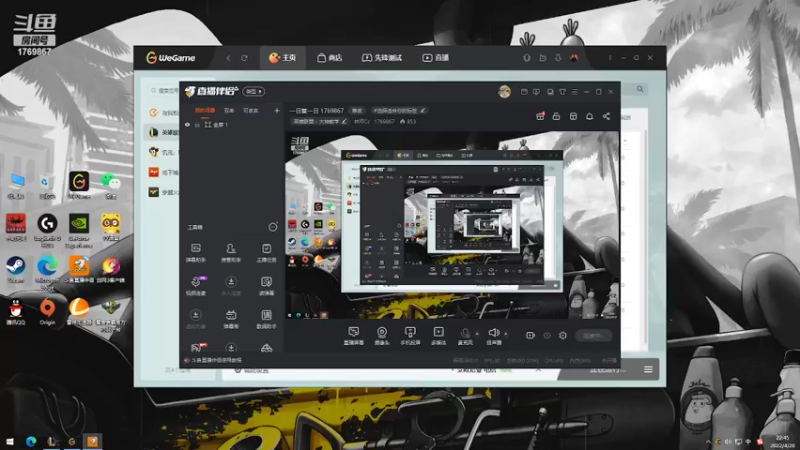Toggle lock of 全屏 1 source

[197, 124]
